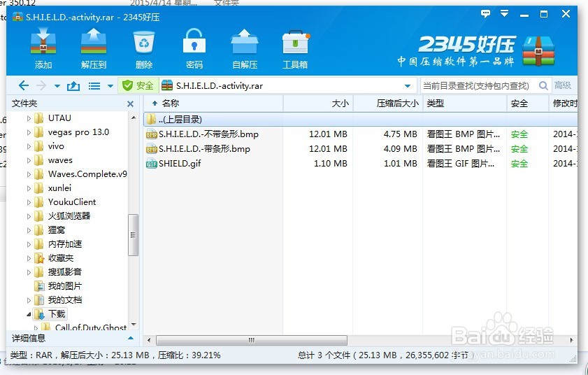
Task: Open the view mode dropdown arrow
Action: tap(110, 86)
